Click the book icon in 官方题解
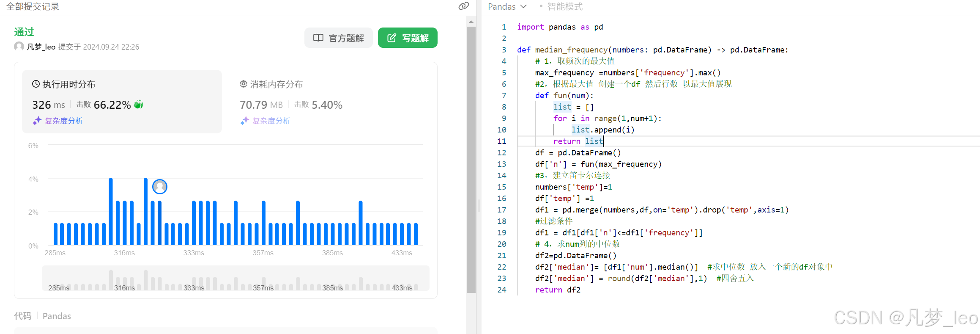 318,38
